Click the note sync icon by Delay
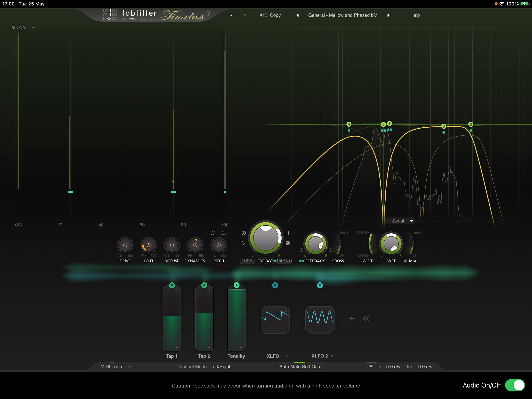This screenshot has width=532, height=399. (288, 233)
